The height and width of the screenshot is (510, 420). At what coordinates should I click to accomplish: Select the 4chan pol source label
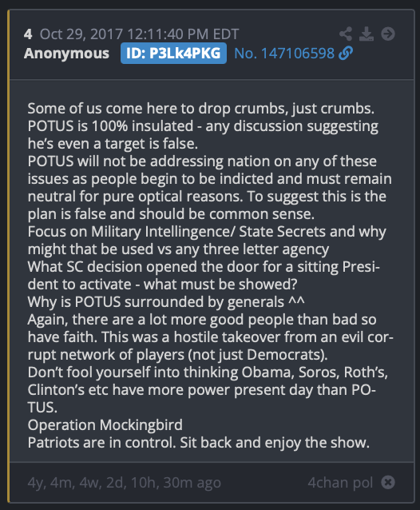[340, 483]
